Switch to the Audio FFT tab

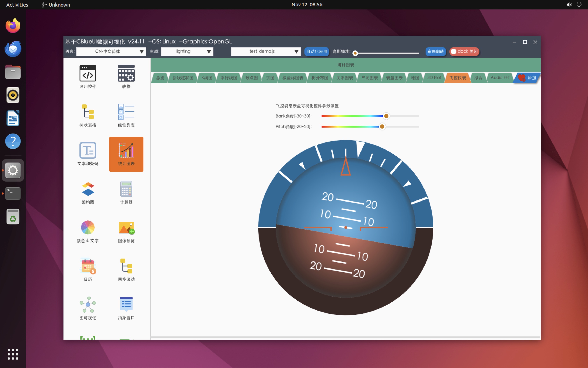500,78
